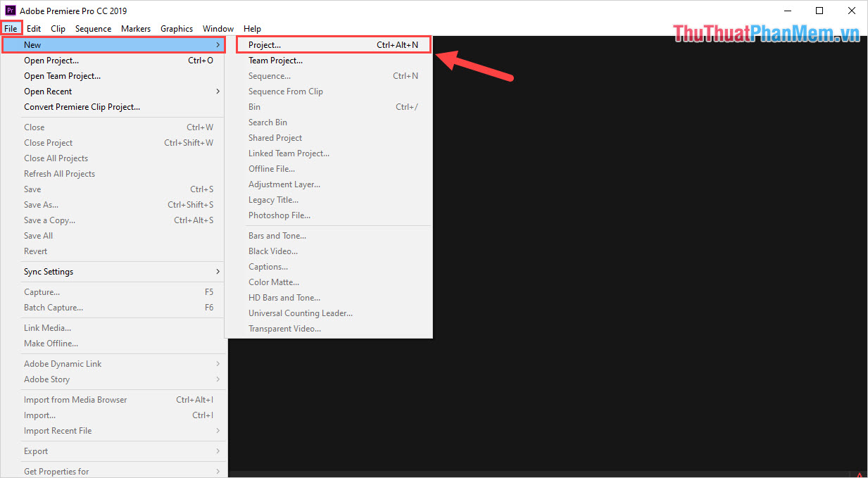This screenshot has height=478, width=868.
Task: Open the Sequence menu
Action: 93,29
